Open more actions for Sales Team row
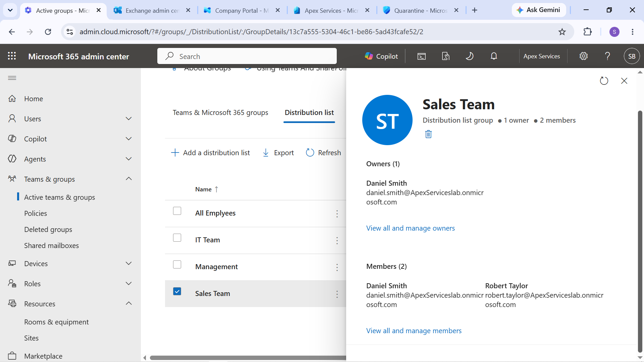 point(337,294)
